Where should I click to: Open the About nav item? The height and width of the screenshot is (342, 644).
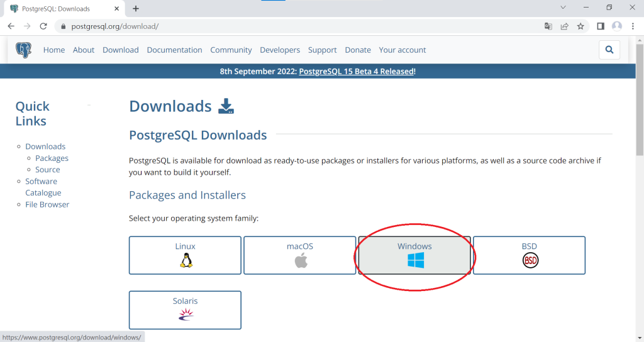pos(84,50)
